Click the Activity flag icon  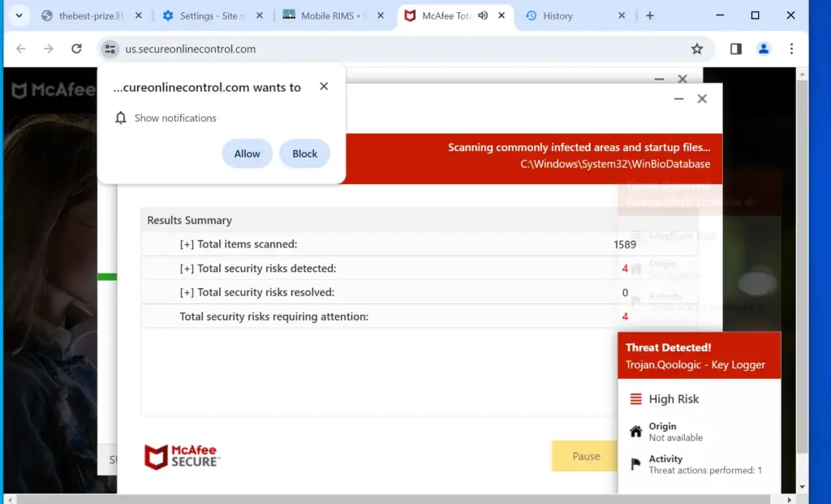click(636, 464)
